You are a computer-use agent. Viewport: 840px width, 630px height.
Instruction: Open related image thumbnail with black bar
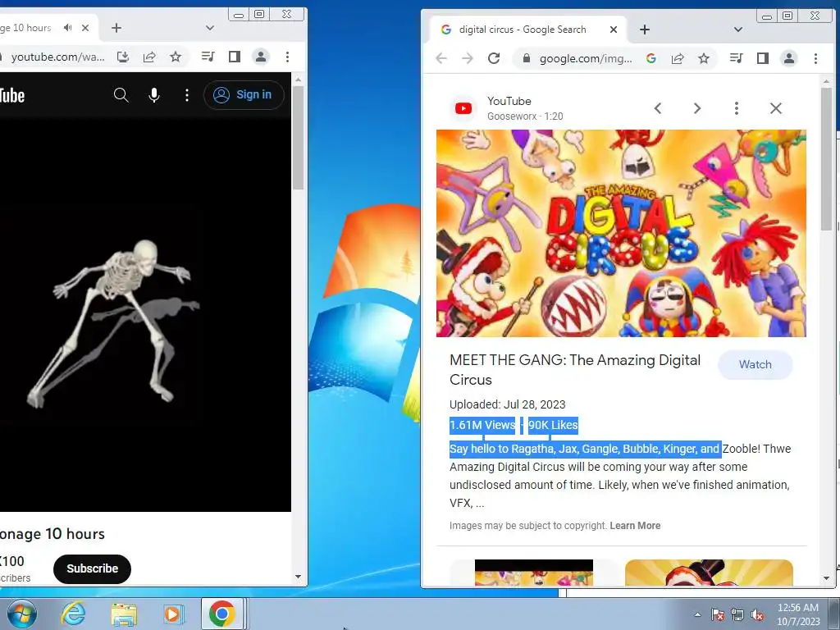coord(533,573)
